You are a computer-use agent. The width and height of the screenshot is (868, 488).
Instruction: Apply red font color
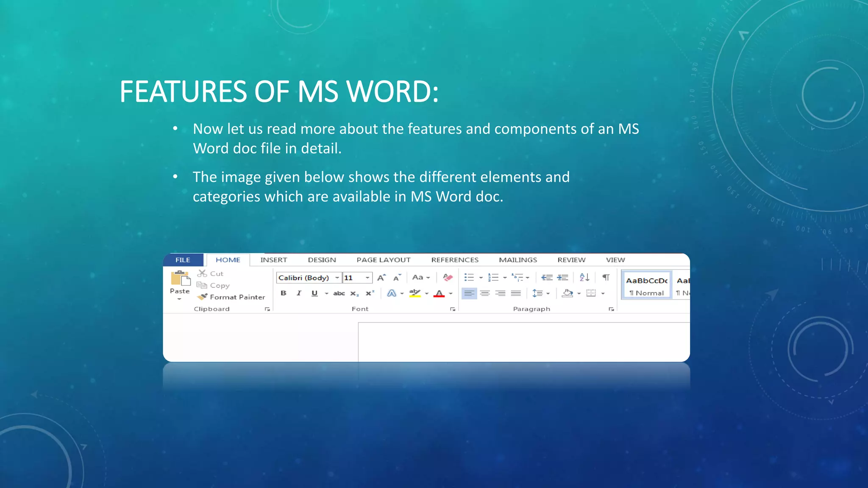click(439, 293)
